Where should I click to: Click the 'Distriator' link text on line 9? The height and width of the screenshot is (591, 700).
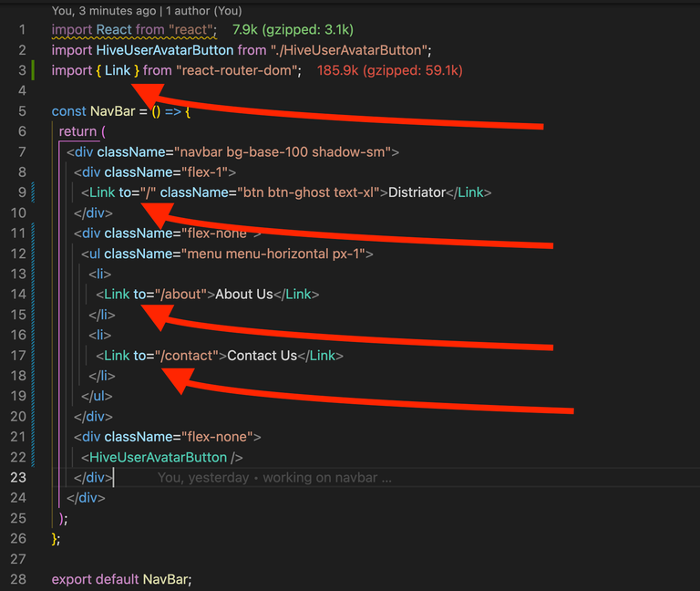417,192
